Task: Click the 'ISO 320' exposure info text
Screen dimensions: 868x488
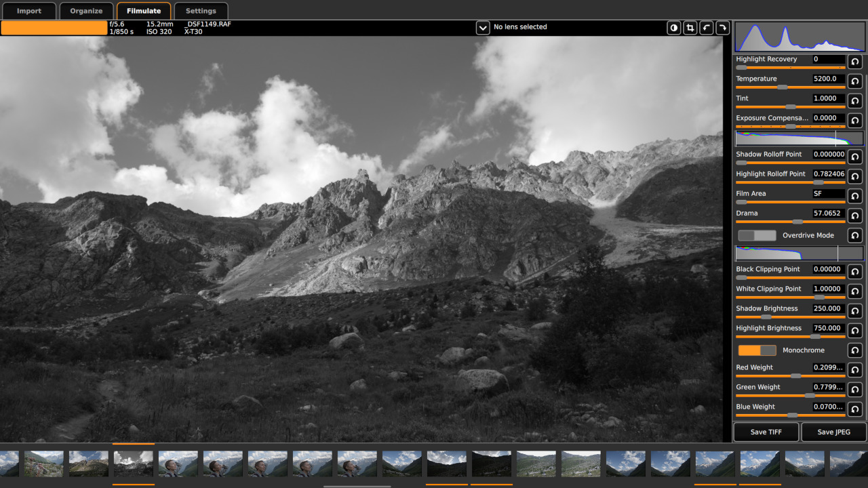Action: (x=159, y=32)
